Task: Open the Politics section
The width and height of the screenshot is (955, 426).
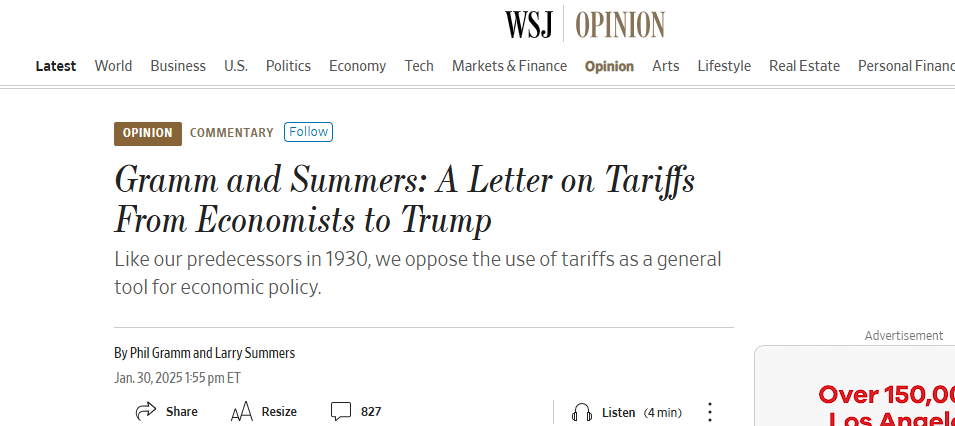Action: 288,66
